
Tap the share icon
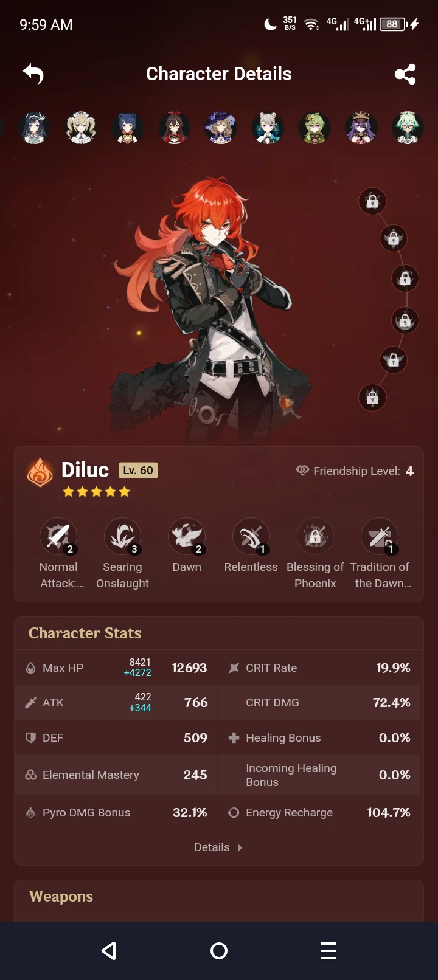[405, 74]
